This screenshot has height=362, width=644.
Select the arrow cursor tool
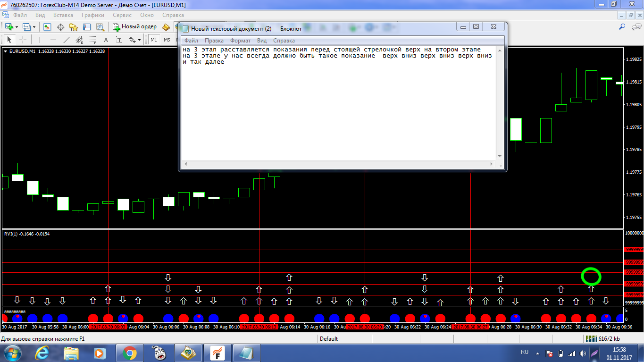coord(9,40)
